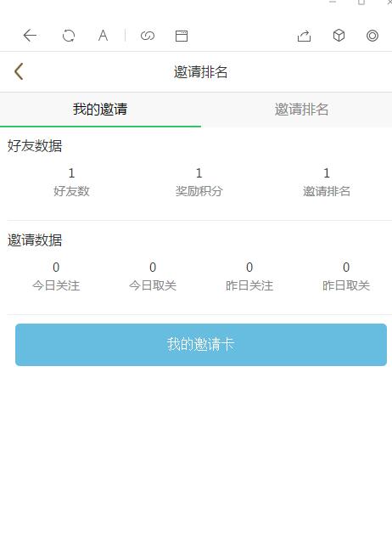Click the circular target icon in toolbar
Image resolution: width=392 pixels, height=558 pixels.
tap(372, 36)
